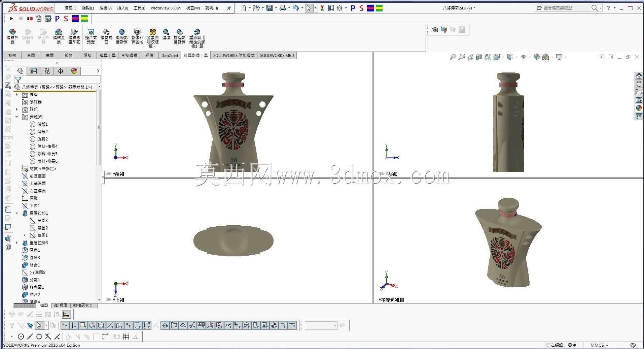This screenshot has height=349, width=644.
Task: Click the Apply Scene icon in view toolbar
Action: pos(545,57)
